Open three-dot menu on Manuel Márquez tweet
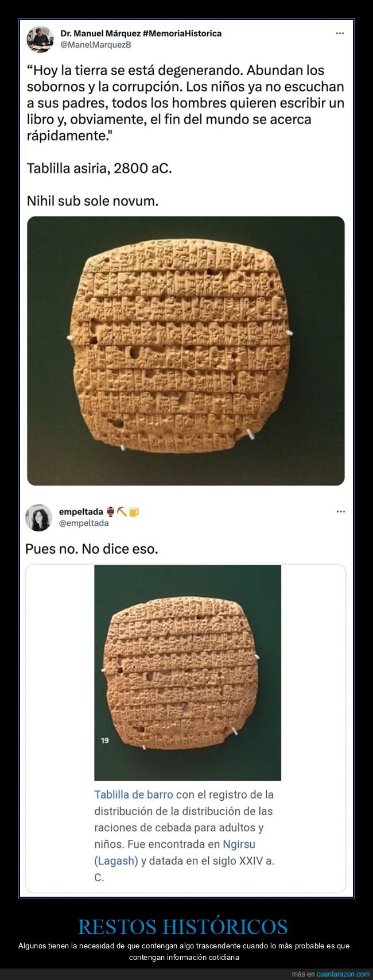This screenshot has width=373, height=980. [x=340, y=33]
